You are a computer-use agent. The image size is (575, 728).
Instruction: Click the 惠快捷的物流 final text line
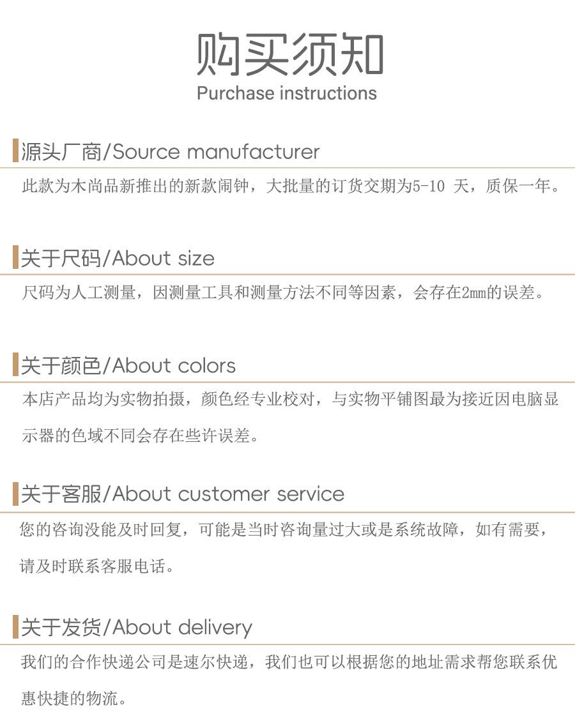(74, 698)
